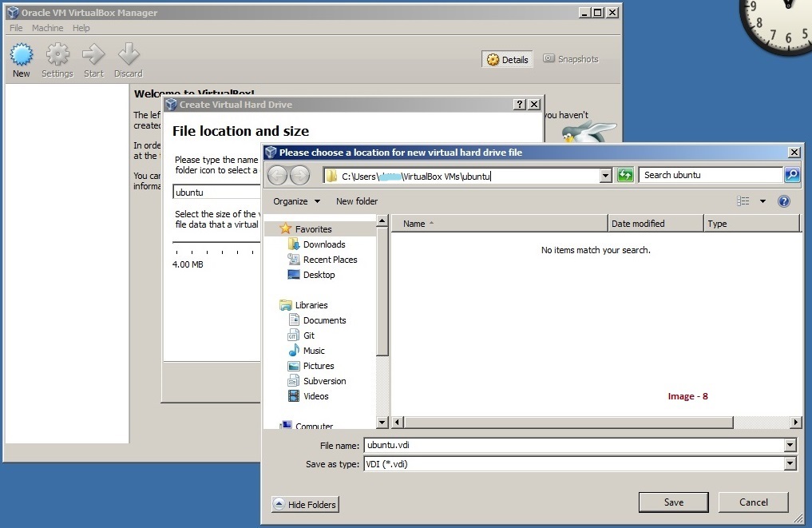Sort by Date modified column header
Image resolution: width=812 pixels, height=528 pixels.
pos(656,224)
